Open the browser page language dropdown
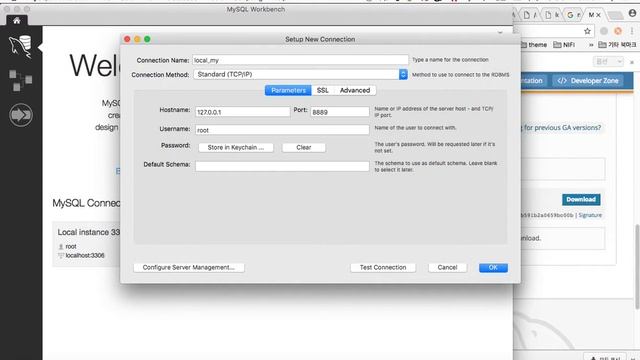Screen dimensions: 640x360 pyautogui.click(x=608, y=62)
